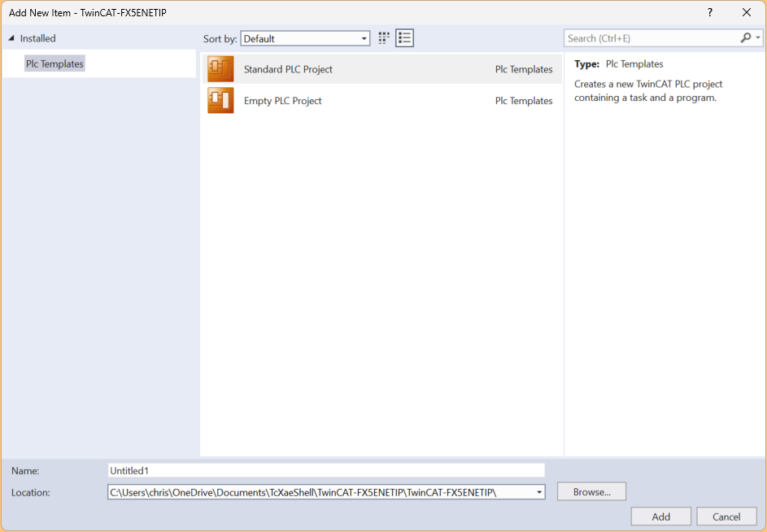Click the Browse... button
The image size is (767, 532).
[x=591, y=492]
